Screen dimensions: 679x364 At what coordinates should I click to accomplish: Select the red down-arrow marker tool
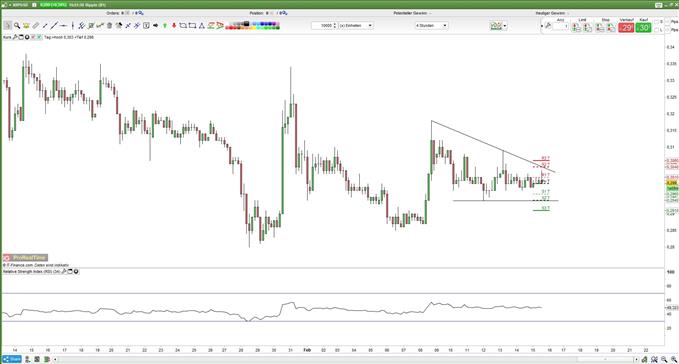coord(174,26)
